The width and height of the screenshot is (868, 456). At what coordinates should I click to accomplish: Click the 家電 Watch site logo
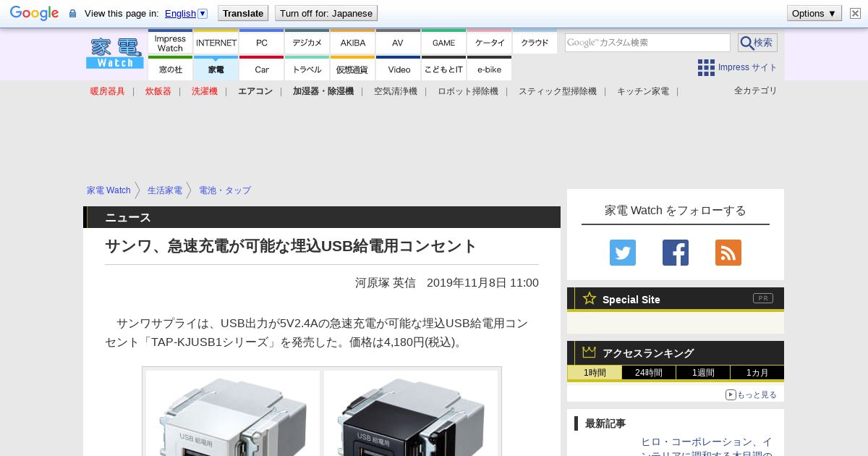coord(115,53)
